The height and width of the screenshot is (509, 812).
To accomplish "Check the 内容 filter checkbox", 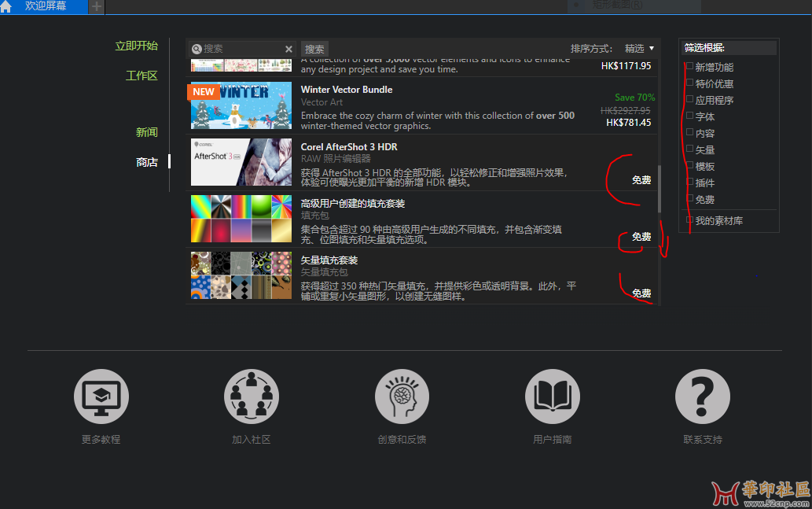I will (x=690, y=132).
